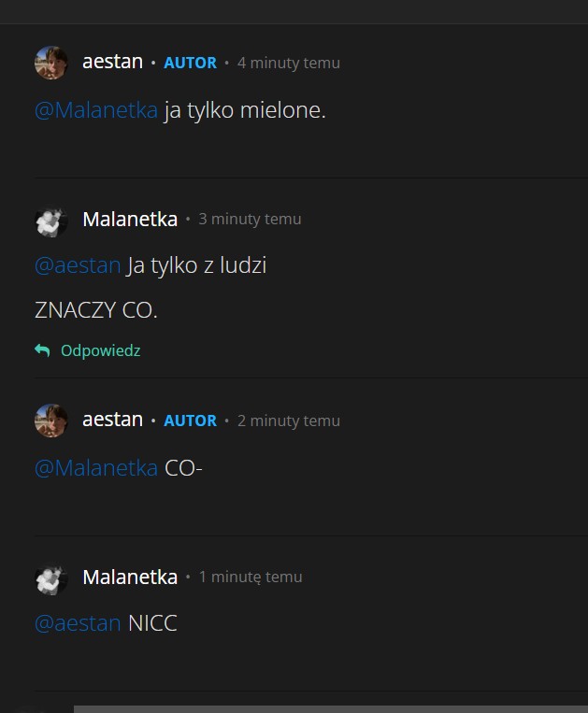The height and width of the screenshot is (713, 588).
Task: Click the @aestan mention before 'Ja tylko z ludzi'
Action: (x=78, y=265)
